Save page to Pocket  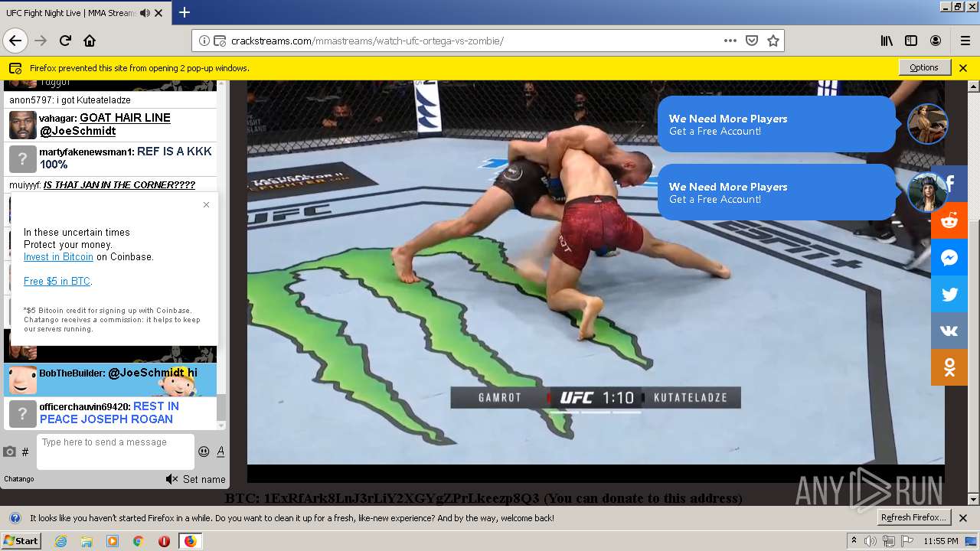pos(752,41)
